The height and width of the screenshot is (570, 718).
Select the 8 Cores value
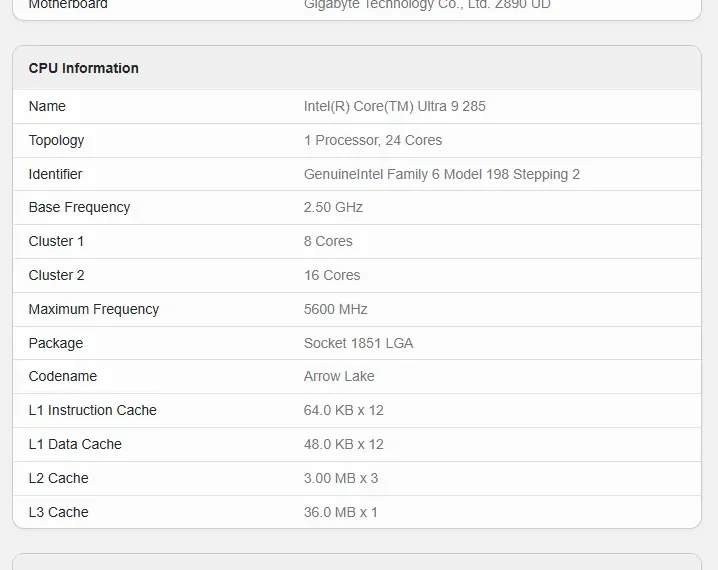click(328, 241)
